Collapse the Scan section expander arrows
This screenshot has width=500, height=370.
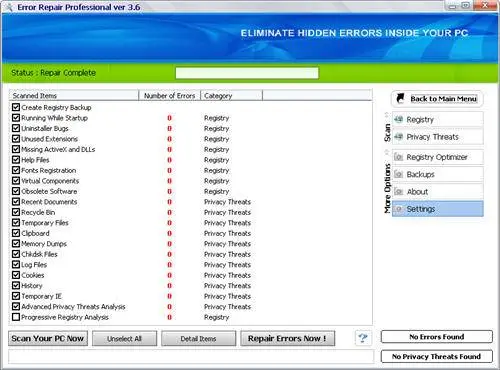click(x=387, y=115)
